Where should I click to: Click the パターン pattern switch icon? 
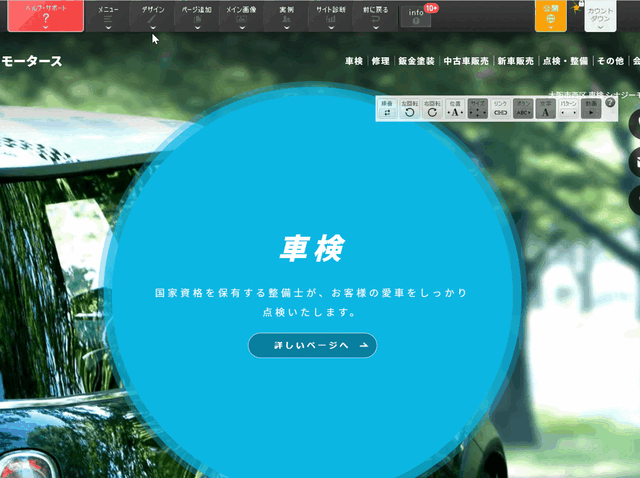pyautogui.click(x=568, y=109)
